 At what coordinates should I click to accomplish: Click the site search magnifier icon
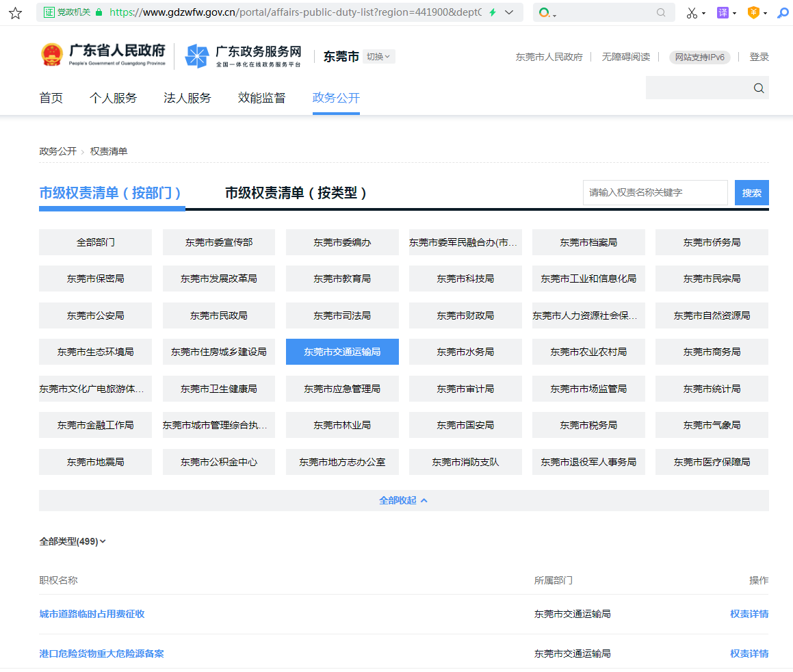759,88
